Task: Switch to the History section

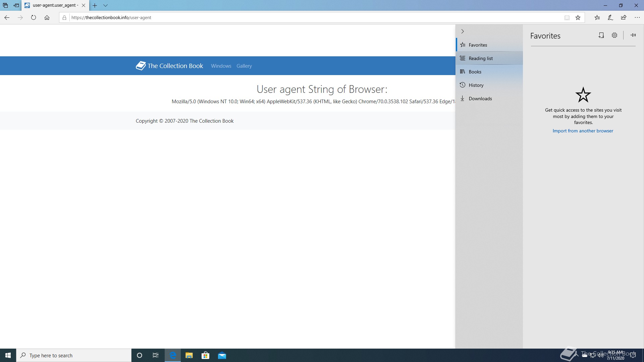Action: pos(476,85)
